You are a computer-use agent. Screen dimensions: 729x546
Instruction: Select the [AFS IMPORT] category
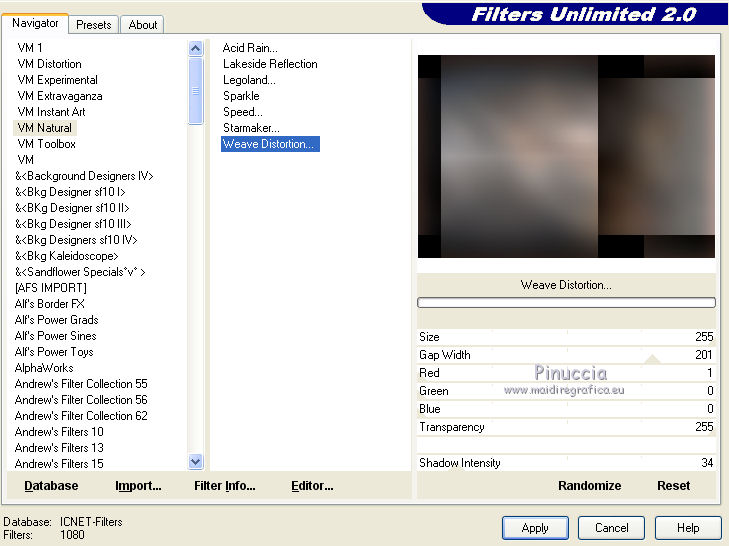tap(51, 288)
